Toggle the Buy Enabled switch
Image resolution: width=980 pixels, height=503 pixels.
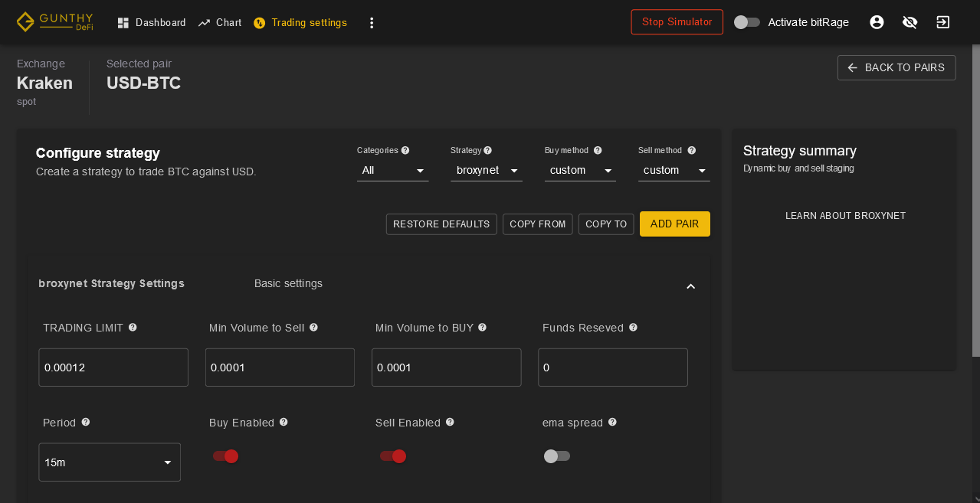click(225, 456)
